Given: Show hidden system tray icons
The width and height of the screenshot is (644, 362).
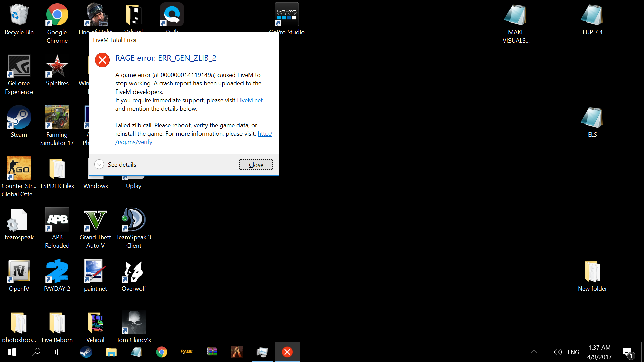Looking at the screenshot, I should click(534, 352).
